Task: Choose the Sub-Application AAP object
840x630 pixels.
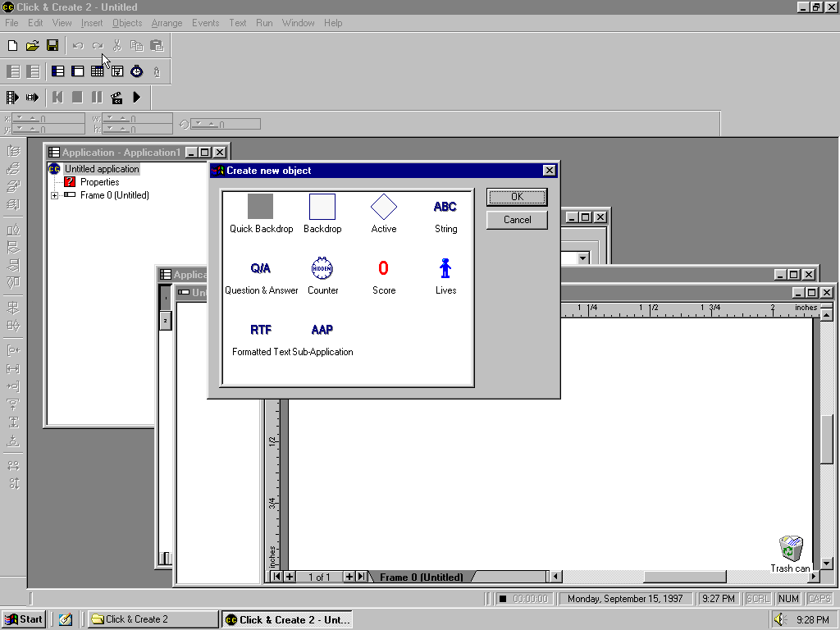Action: 322,330
